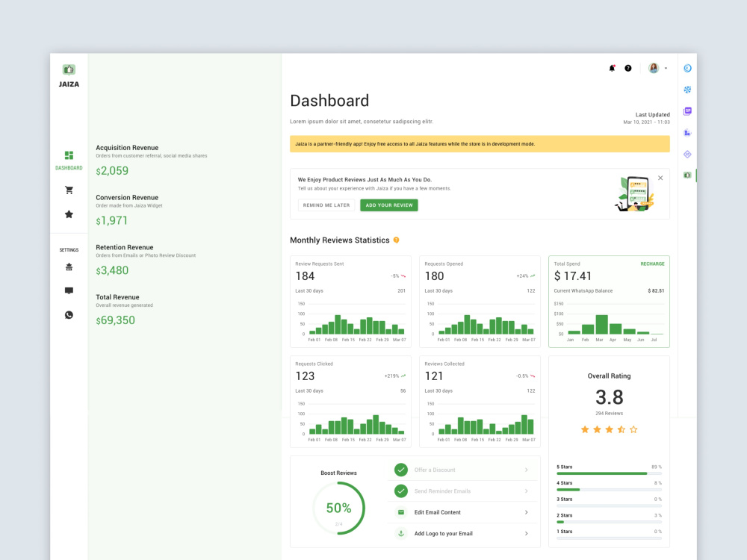The width and height of the screenshot is (747, 560).
Task: Click the yellow partner-friendly notice banner
Action: point(480,144)
